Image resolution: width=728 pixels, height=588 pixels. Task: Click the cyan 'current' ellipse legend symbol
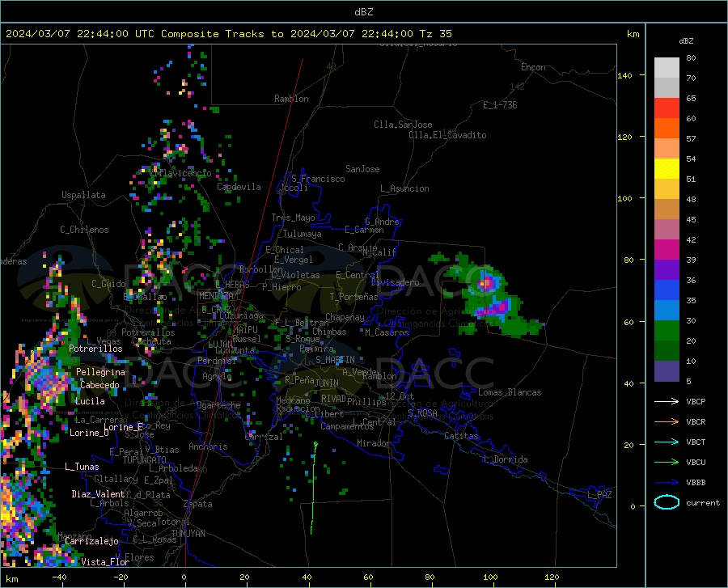667,502
